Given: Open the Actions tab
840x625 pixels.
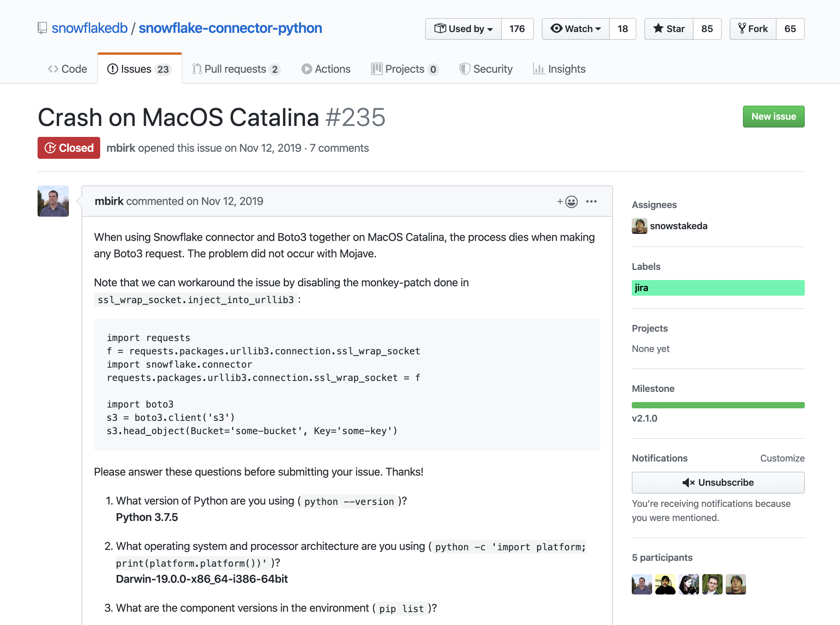Looking at the screenshot, I should point(326,69).
